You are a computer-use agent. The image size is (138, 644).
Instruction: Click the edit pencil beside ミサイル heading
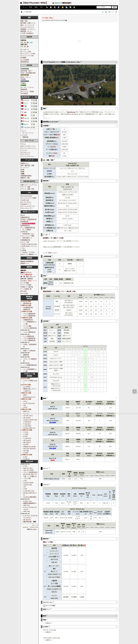[x=50, y=484]
